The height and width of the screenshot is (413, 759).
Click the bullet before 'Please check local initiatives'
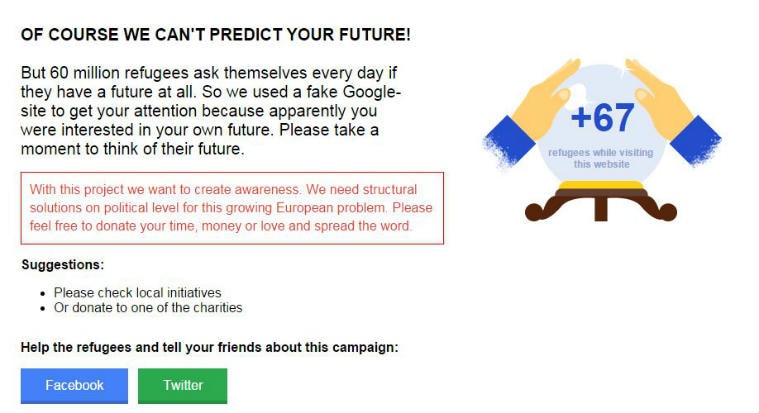(43, 293)
